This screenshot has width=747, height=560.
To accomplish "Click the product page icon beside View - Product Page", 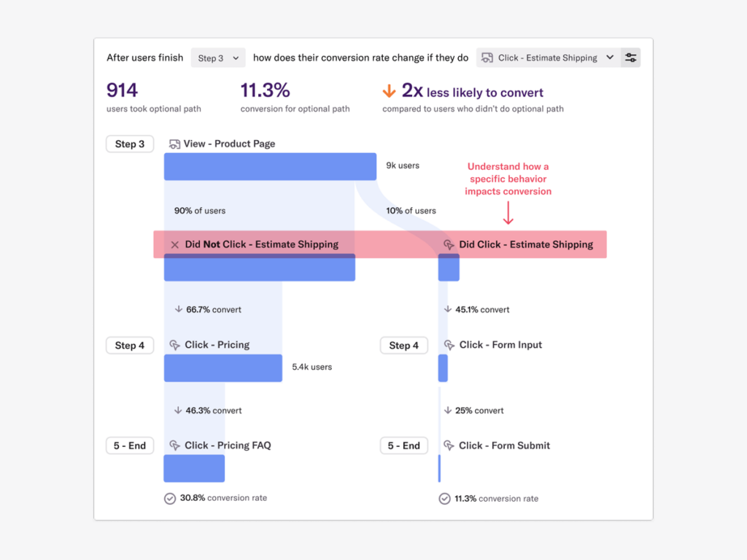I will [x=174, y=144].
